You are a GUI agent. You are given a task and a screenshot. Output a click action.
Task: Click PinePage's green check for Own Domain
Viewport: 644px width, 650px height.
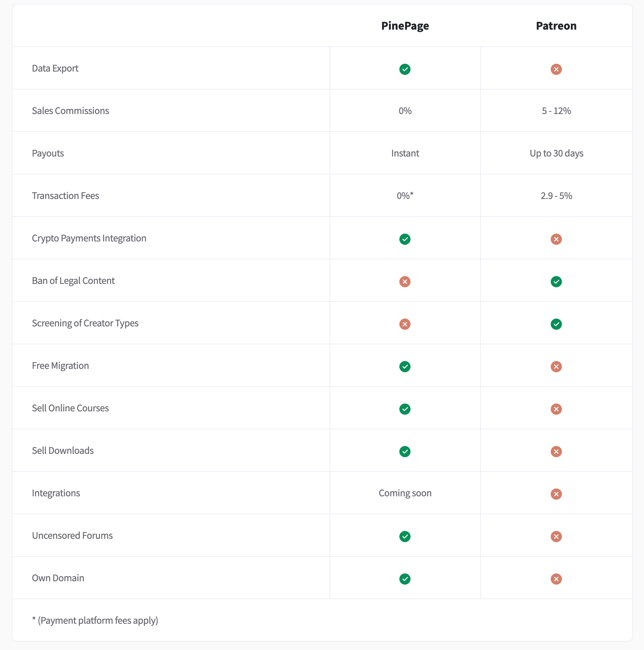[x=405, y=579]
